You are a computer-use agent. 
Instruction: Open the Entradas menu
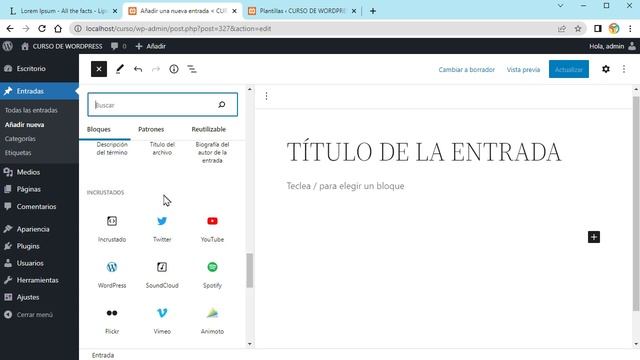[x=39, y=91]
